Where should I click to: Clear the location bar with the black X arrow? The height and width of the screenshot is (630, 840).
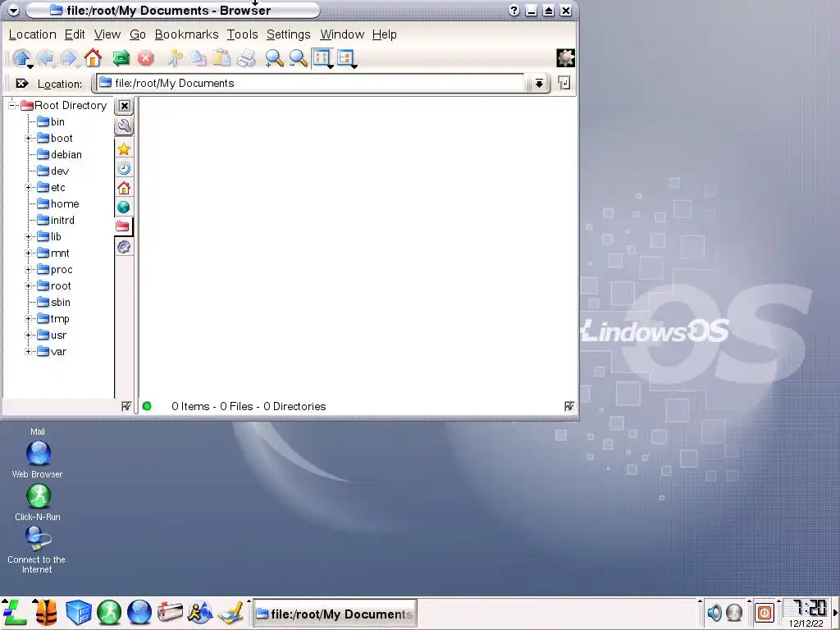22,84
